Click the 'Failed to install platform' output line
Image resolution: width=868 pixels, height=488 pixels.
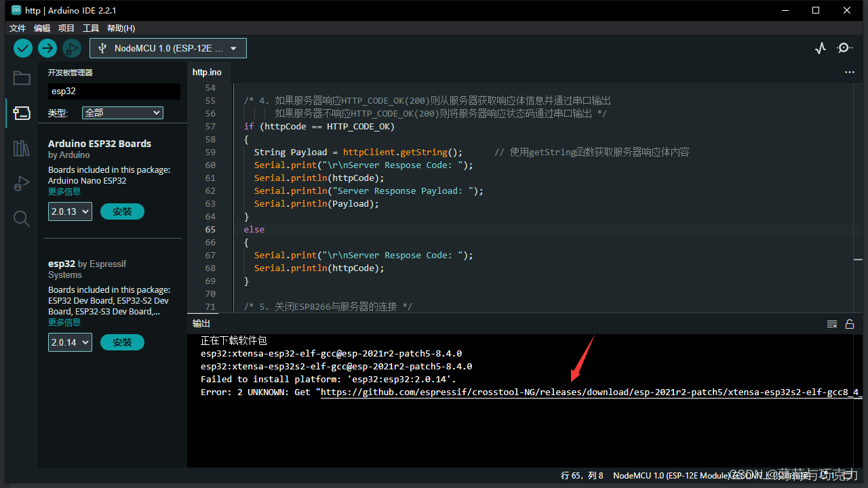tap(328, 380)
